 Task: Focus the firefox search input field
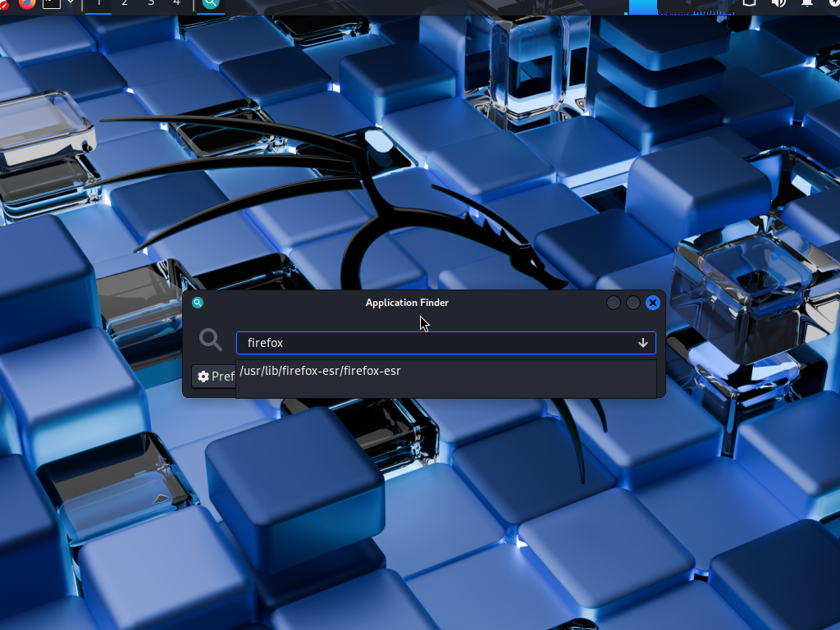[x=445, y=343]
